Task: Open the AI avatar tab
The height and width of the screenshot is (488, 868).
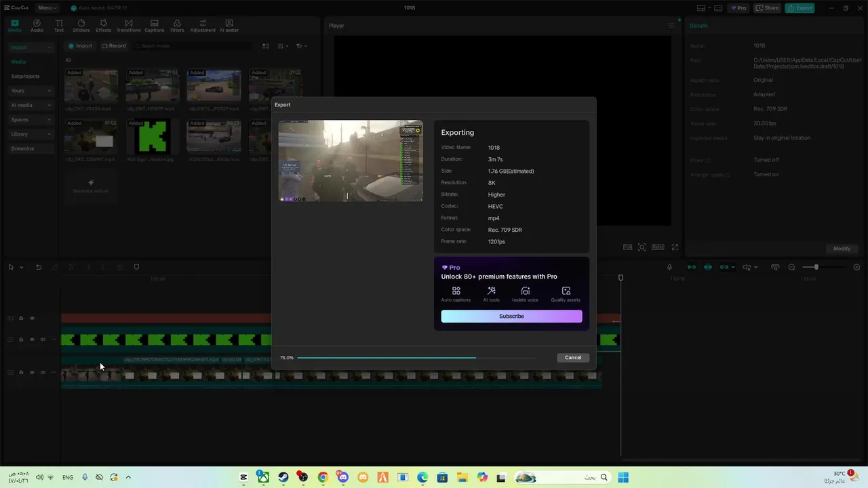Action: [229, 26]
